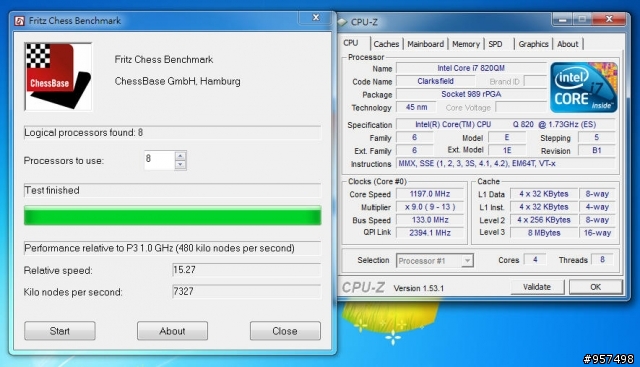This screenshot has height=367, width=640.
Task: Open the Mainboard tab
Action: click(425, 44)
